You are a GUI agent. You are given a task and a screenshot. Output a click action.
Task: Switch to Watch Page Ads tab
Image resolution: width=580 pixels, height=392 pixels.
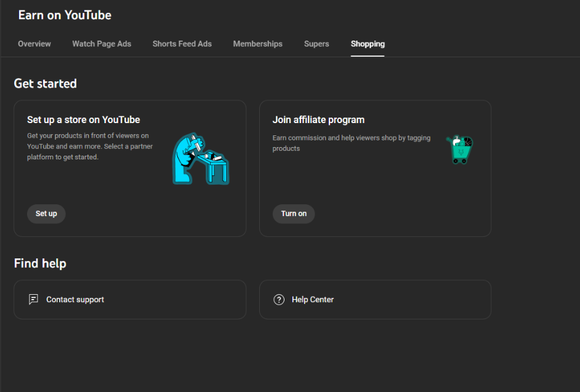tap(102, 44)
